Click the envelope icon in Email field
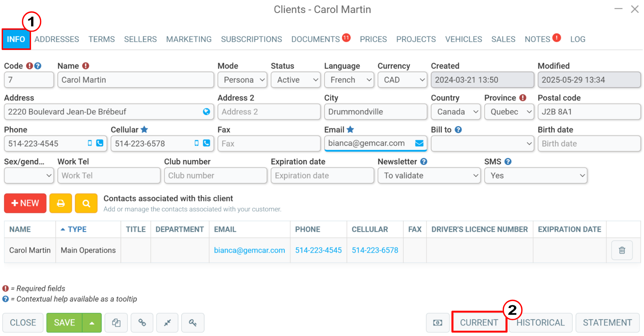 point(419,143)
